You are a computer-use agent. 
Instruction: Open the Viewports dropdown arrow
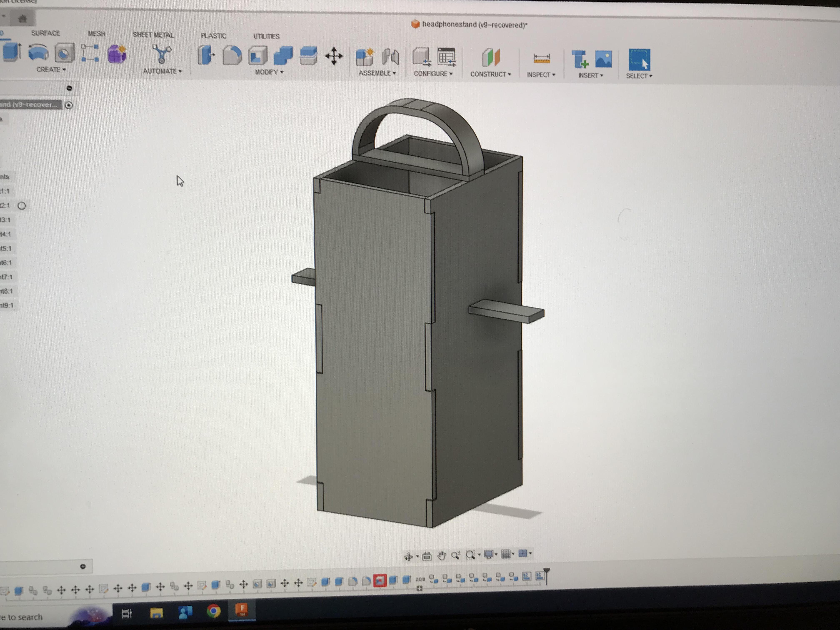pyautogui.click(x=530, y=553)
